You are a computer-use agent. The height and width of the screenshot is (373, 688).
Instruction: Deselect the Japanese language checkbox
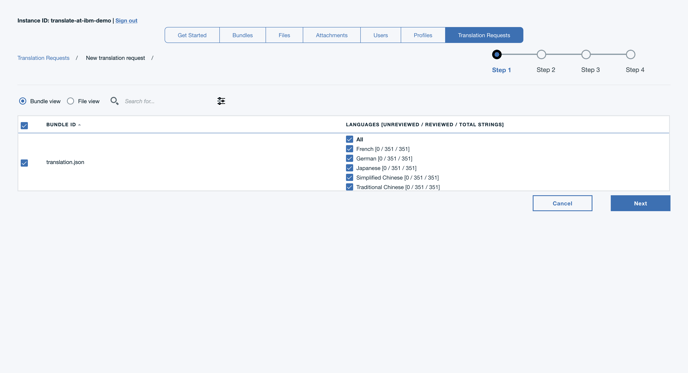tap(349, 168)
